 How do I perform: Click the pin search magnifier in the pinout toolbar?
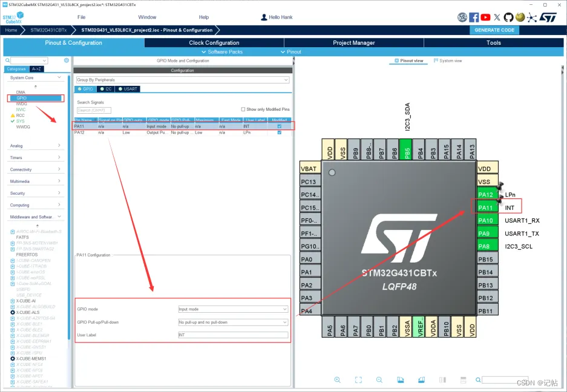pyautogui.click(x=478, y=380)
